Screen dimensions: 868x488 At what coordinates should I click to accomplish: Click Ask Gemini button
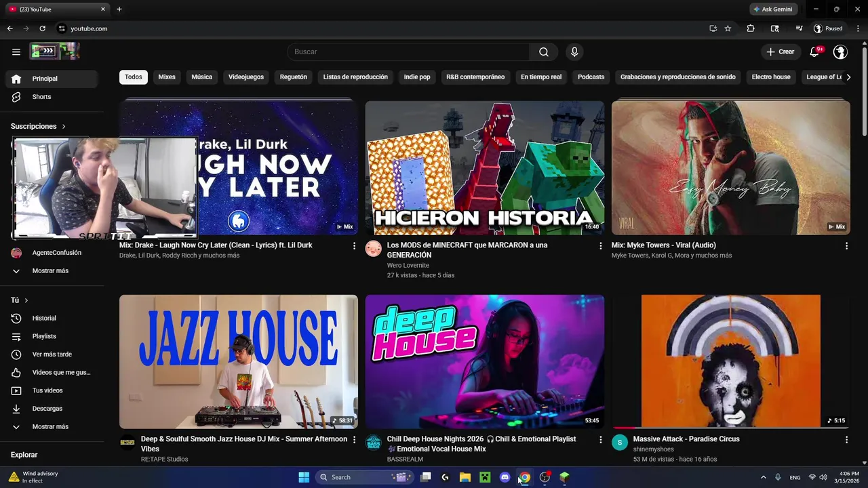click(773, 9)
